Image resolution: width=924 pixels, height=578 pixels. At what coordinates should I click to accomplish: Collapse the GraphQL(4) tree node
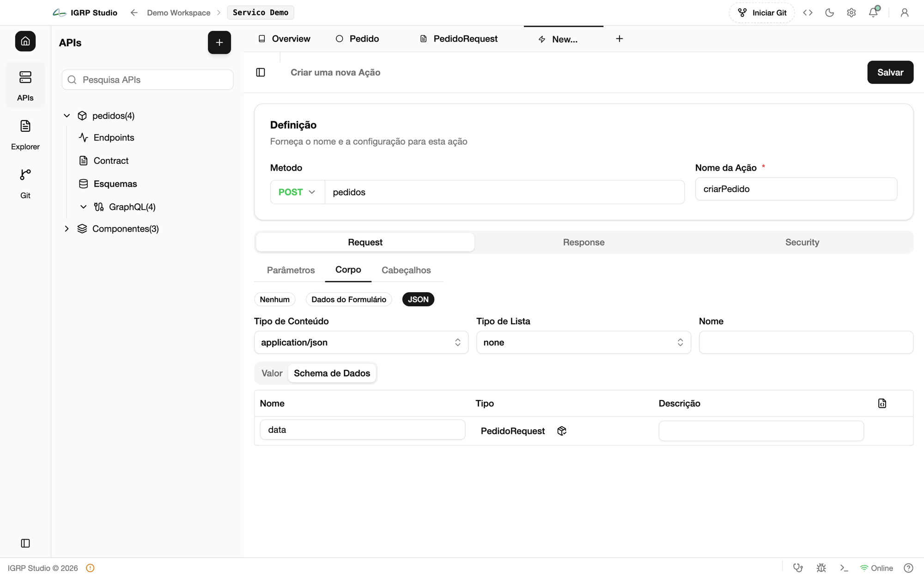pyautogui.click(x=83, y=207)
